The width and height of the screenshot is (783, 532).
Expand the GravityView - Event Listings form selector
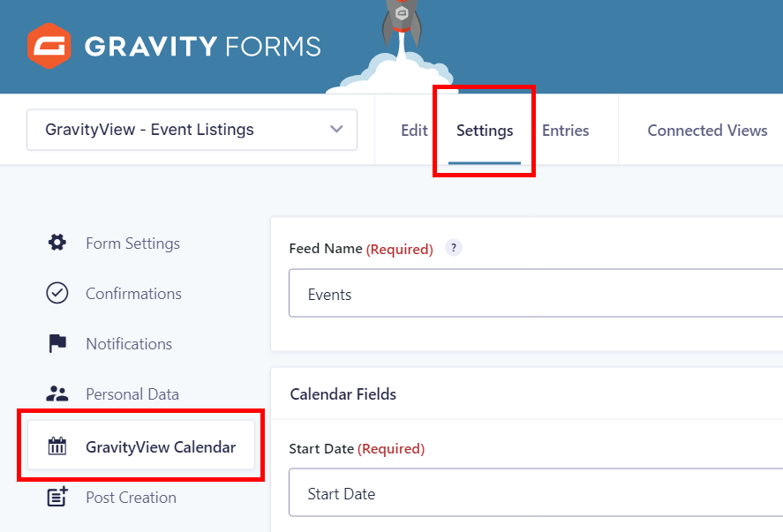(x=192, y=129)
